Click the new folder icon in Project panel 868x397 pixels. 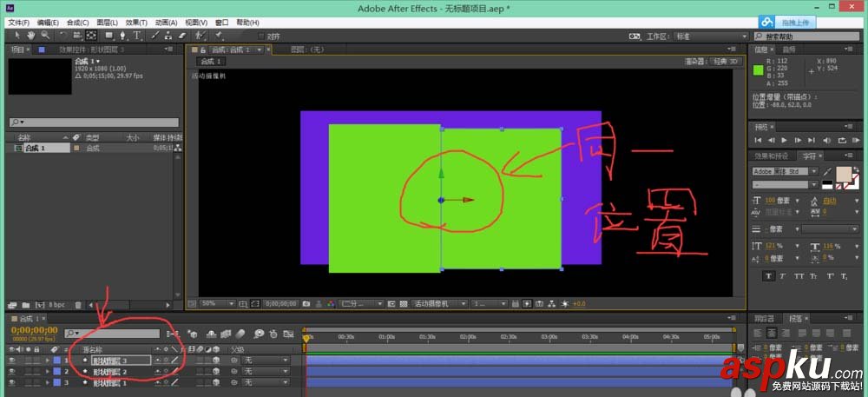point(25,305)
